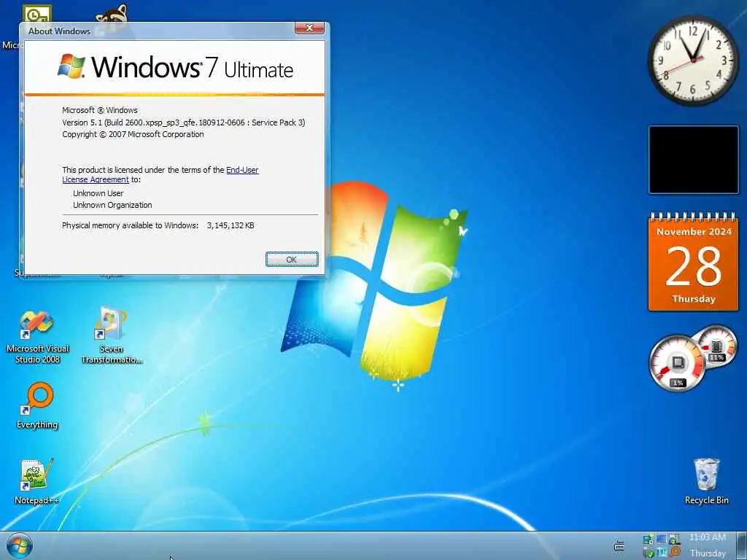This screenshot has height=560, width=747.
Task: Select the black slideshow gadget
Action: pos(694,160)
